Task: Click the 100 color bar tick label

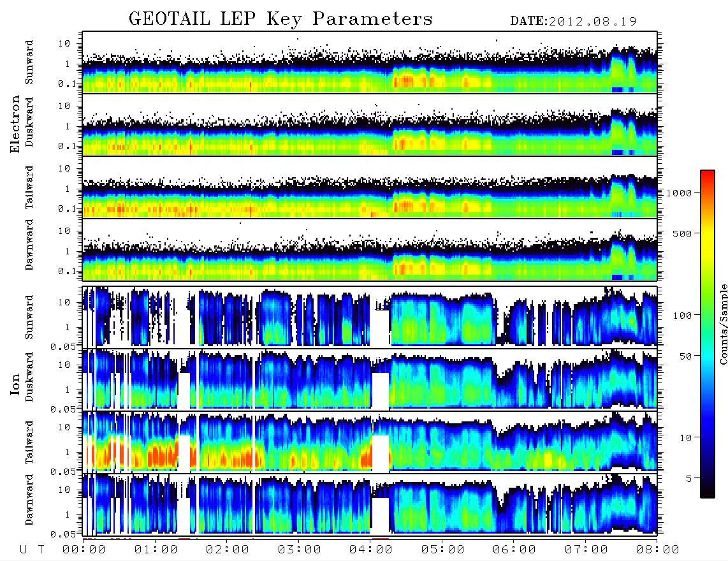Action: [x=683, y=316]
